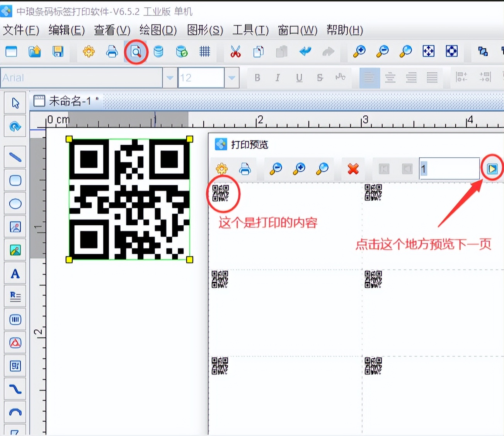Justify the text alignment
This screenshot has width=504, height=436.
tap(432, 78)
